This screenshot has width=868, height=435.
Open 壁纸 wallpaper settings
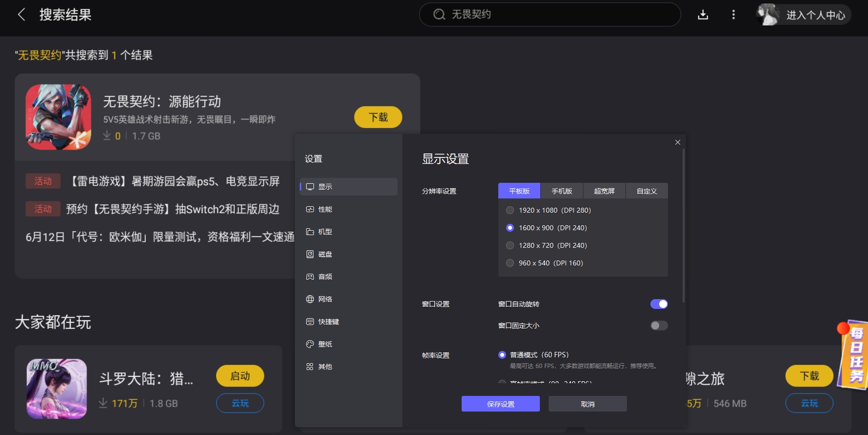click(325, 344)
